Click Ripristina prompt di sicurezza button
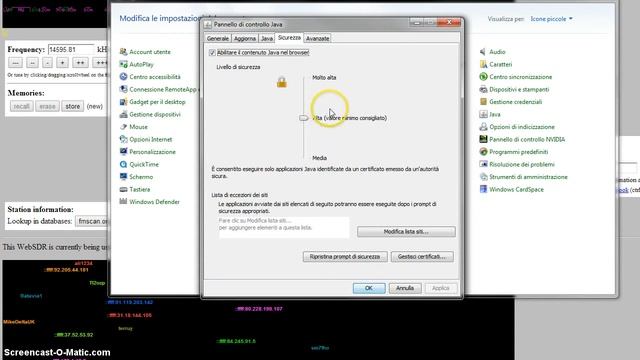The height and width of the screenshot is (360, 640). [345, 257]
